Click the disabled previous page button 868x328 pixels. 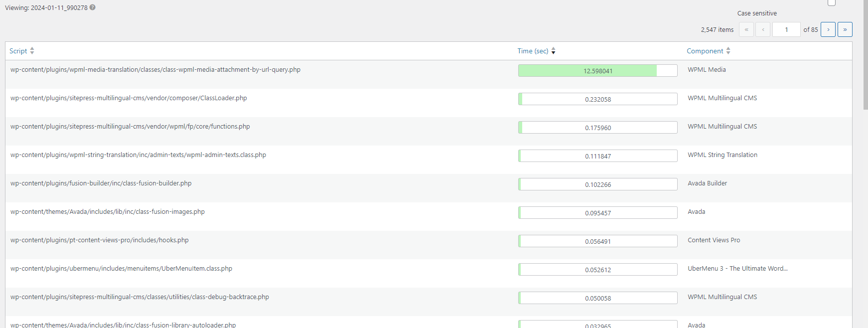(763, 29)
